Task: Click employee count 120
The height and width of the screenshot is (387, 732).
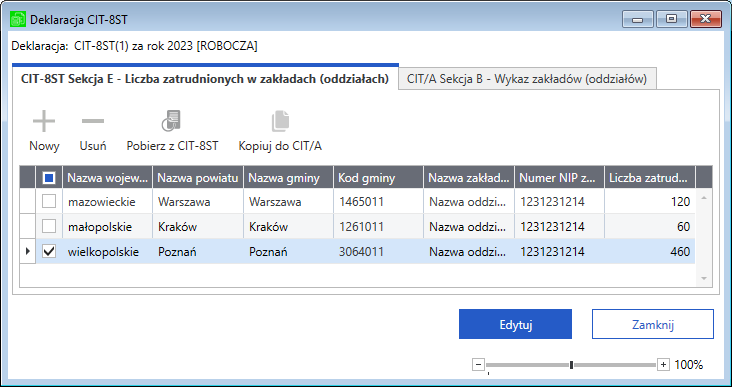Action: (650, 202)
